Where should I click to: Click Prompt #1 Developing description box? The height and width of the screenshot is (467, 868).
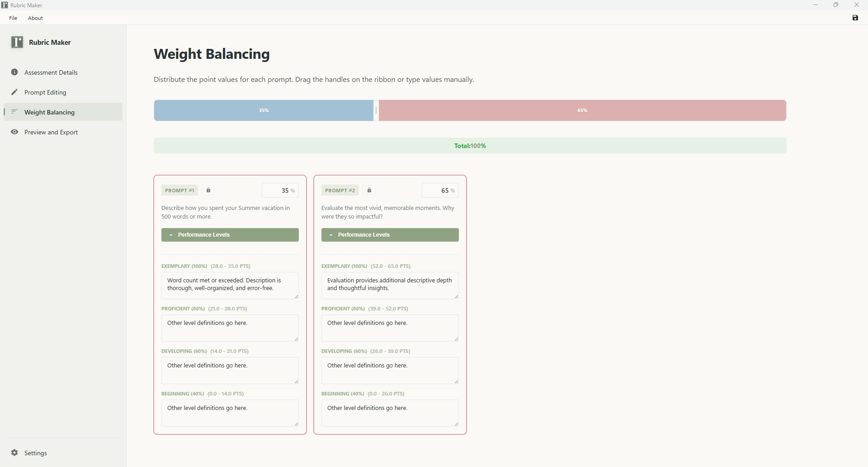(x=230, y=371)
